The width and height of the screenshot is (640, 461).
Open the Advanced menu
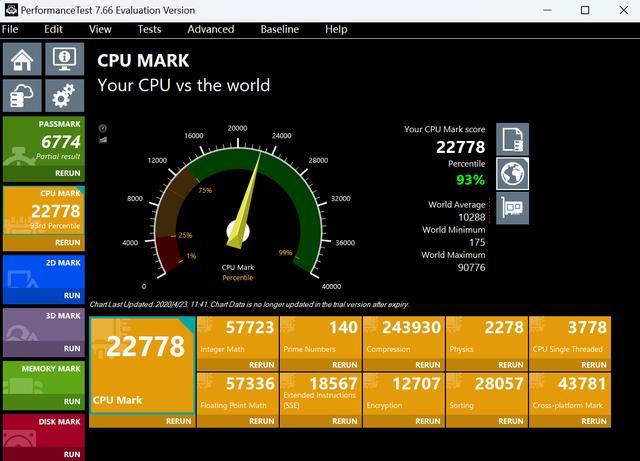[x=210, y=29]
